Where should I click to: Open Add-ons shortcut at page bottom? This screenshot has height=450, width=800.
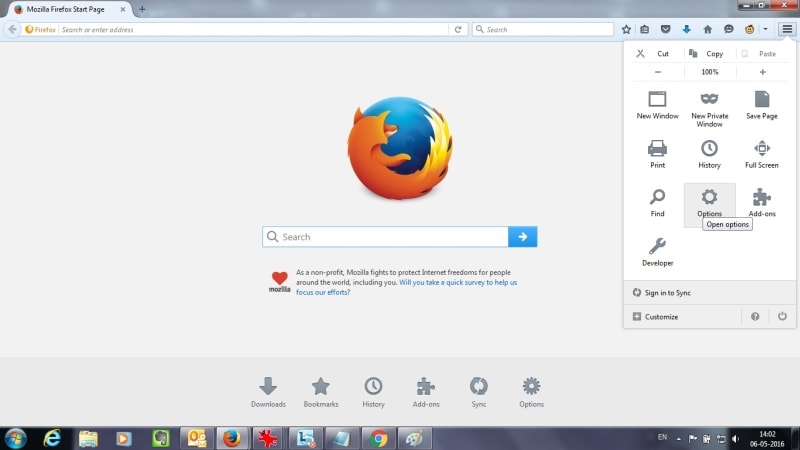426,392
